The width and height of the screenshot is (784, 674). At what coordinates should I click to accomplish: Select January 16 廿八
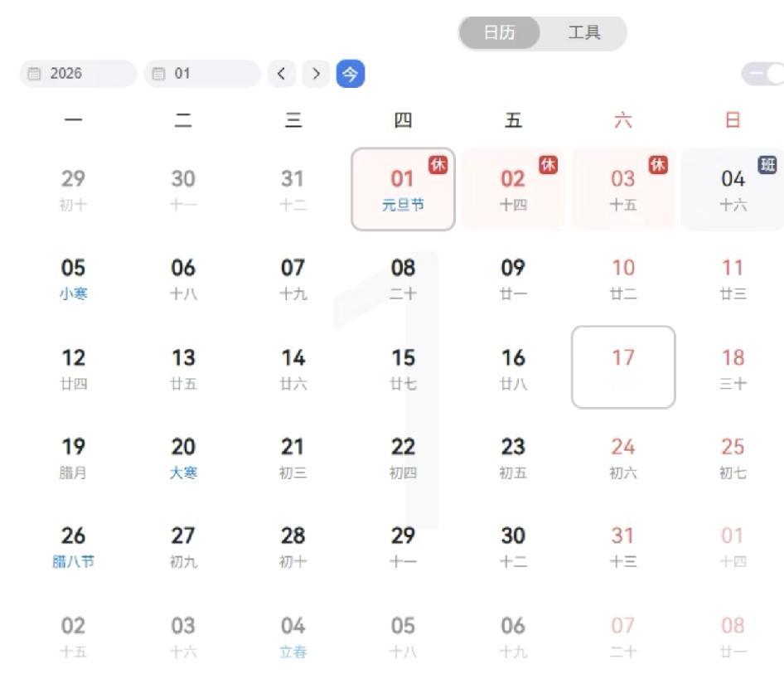[x=513, y=368]
